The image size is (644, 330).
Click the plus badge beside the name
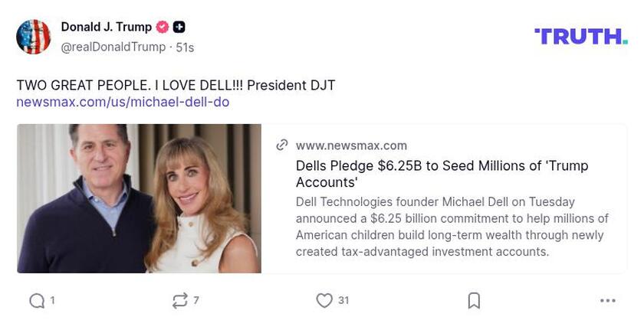coord(179,27)
